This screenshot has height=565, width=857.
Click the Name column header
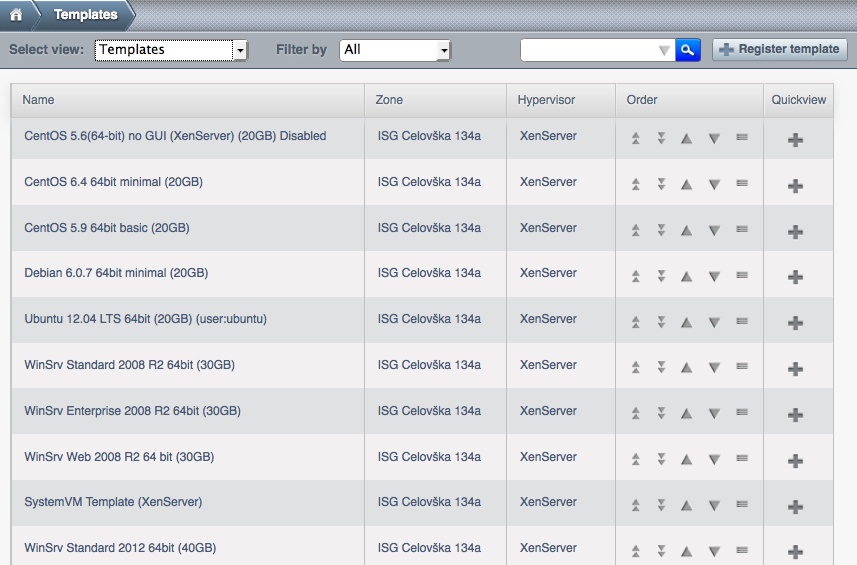(39, 100)
